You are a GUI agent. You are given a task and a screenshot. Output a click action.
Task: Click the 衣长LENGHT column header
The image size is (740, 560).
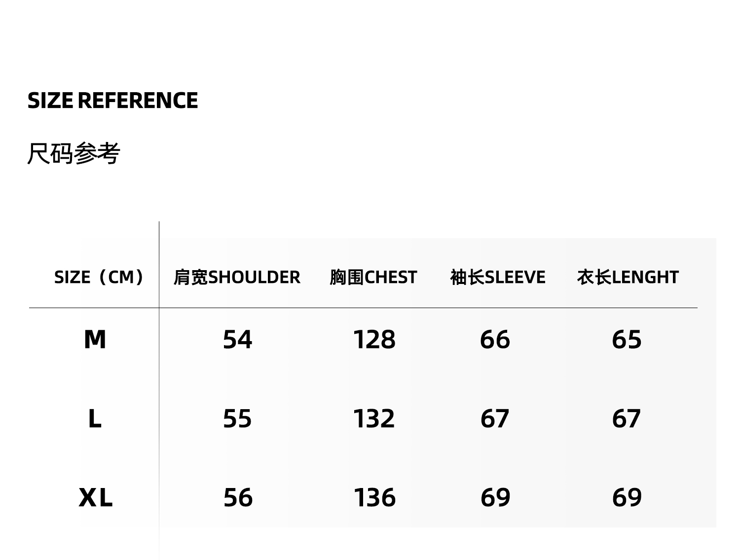pos(628,277)
